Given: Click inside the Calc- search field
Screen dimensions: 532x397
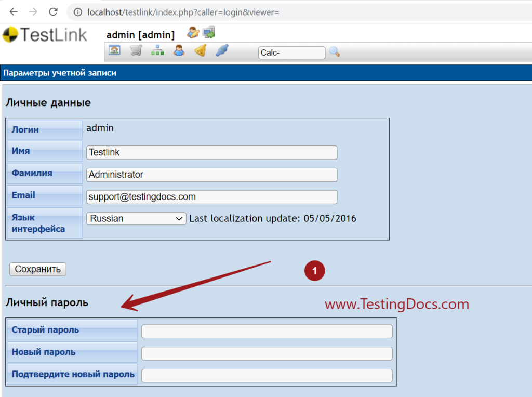Looking at the screenshot, I should (x=291, y=52).
